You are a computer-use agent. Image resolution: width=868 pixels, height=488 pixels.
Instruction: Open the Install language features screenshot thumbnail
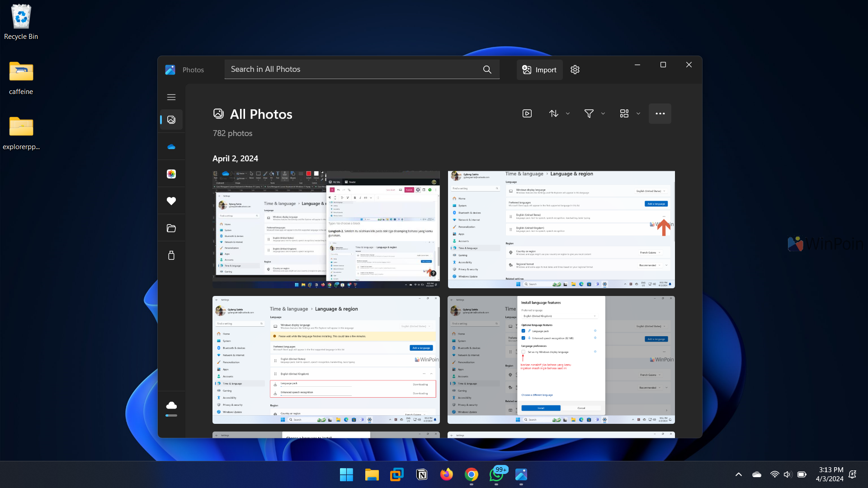(x=561, y=359)
